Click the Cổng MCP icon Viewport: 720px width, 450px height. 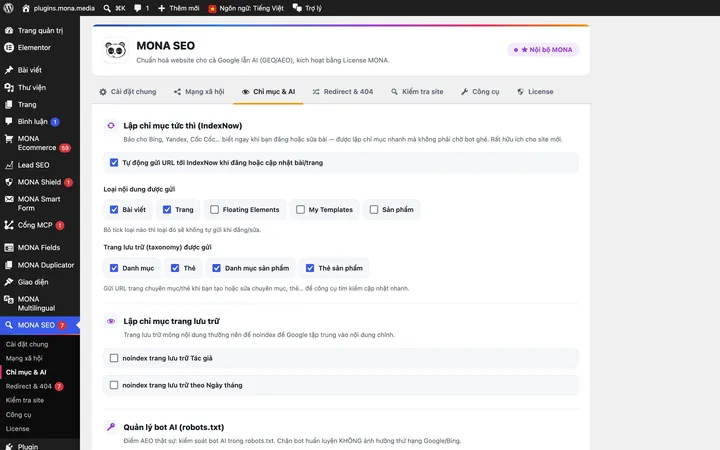9,225
